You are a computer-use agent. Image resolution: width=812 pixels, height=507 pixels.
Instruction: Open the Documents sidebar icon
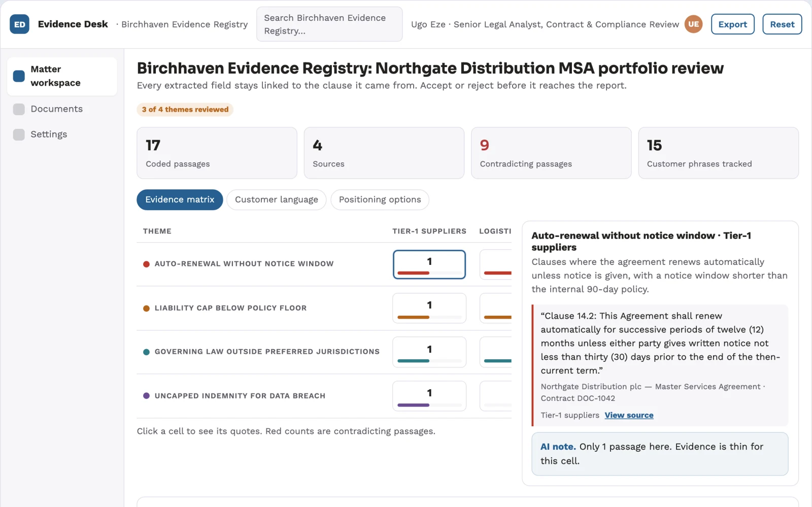tap(19, 109)
